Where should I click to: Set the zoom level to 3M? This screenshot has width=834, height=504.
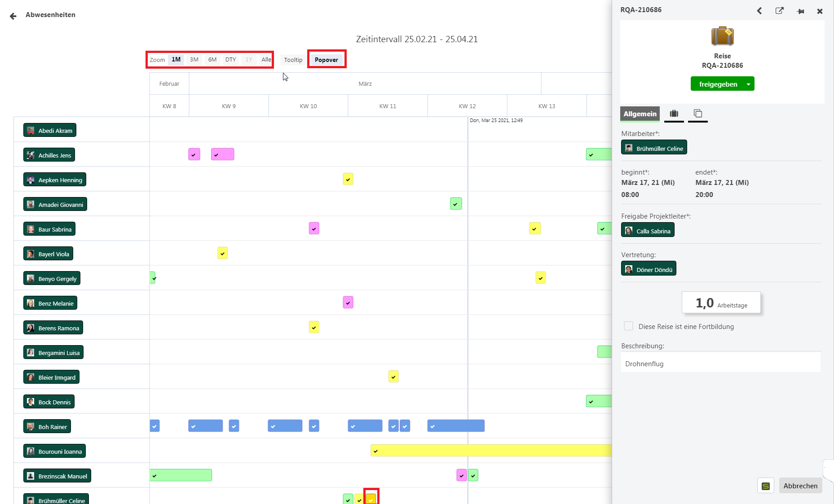[194, 59]
